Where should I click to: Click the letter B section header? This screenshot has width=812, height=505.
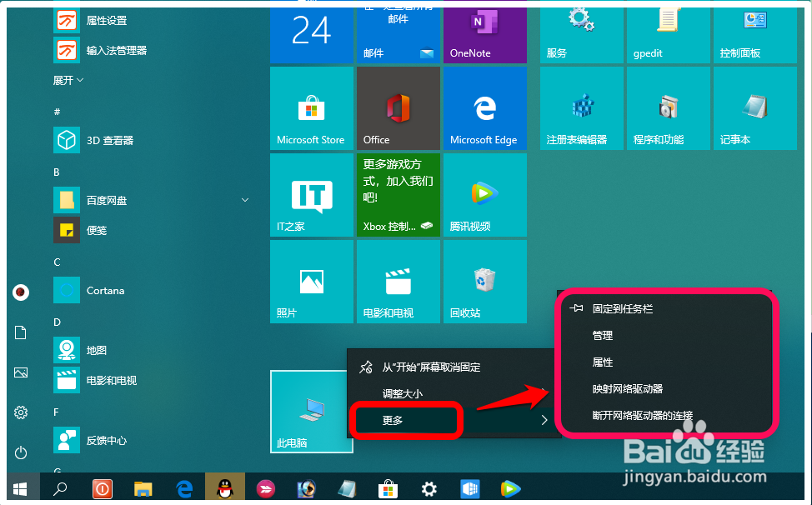57,172
